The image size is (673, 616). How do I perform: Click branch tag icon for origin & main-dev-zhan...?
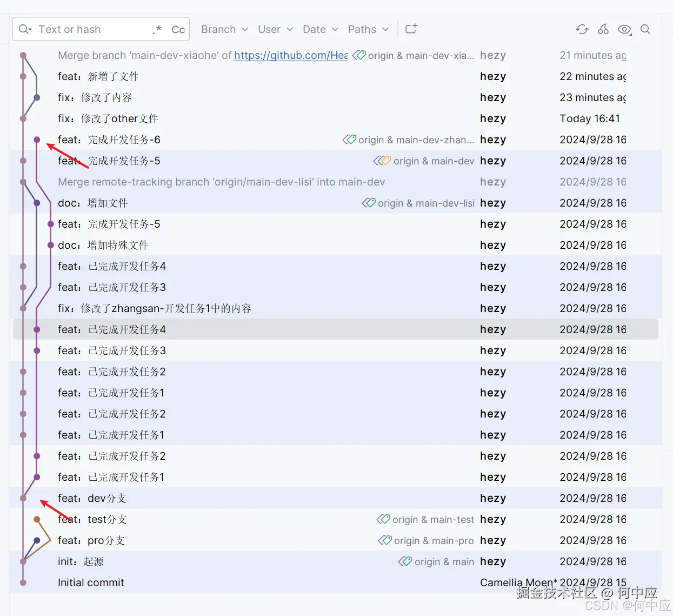[349, 140]
